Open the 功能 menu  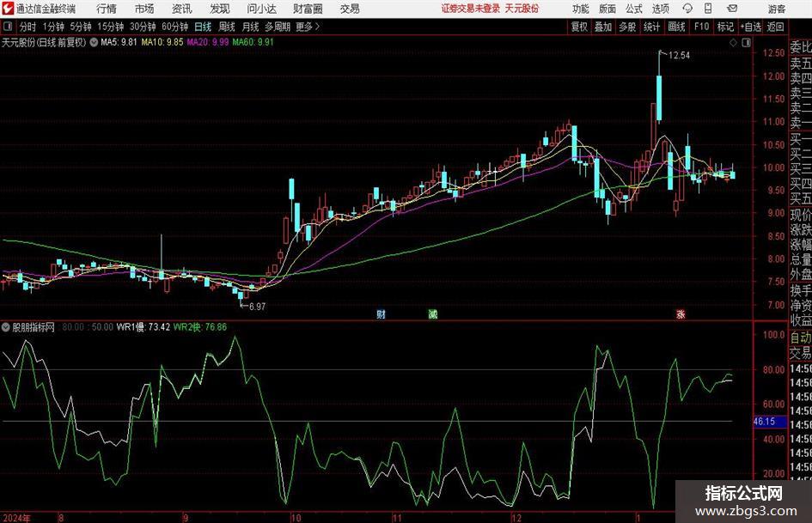coord(581,9)
